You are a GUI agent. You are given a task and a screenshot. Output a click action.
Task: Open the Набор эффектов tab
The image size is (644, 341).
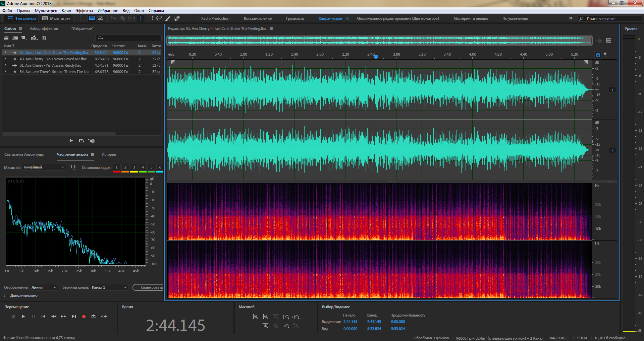[x=44, y=28]
